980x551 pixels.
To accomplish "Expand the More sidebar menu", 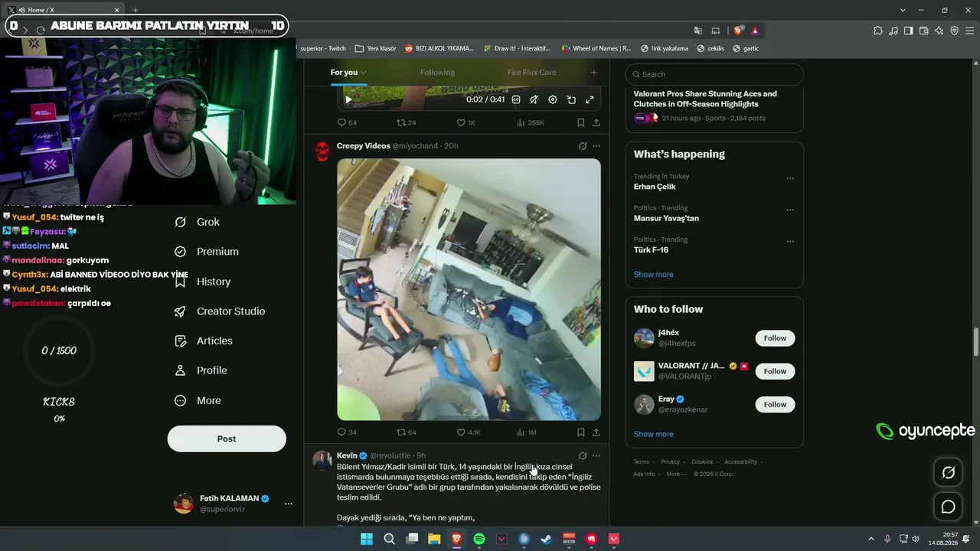I will [198, 400].
